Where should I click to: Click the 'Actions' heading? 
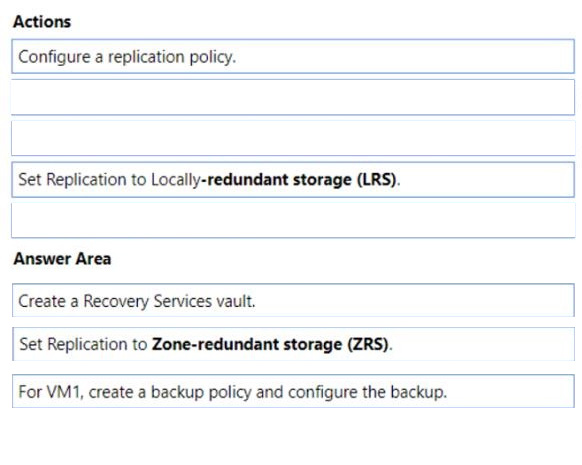(42, 22)
